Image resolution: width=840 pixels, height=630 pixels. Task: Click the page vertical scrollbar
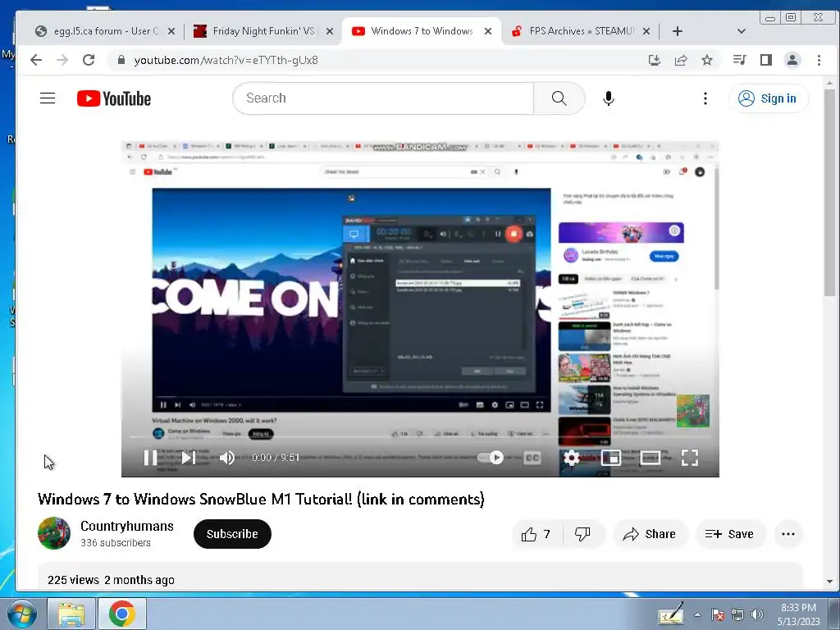point(829,193)
